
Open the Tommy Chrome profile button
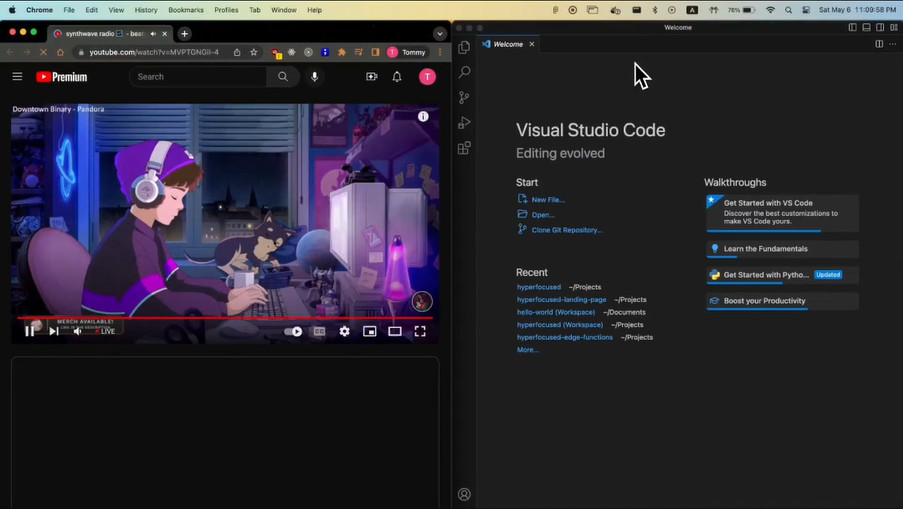point(407,52)
